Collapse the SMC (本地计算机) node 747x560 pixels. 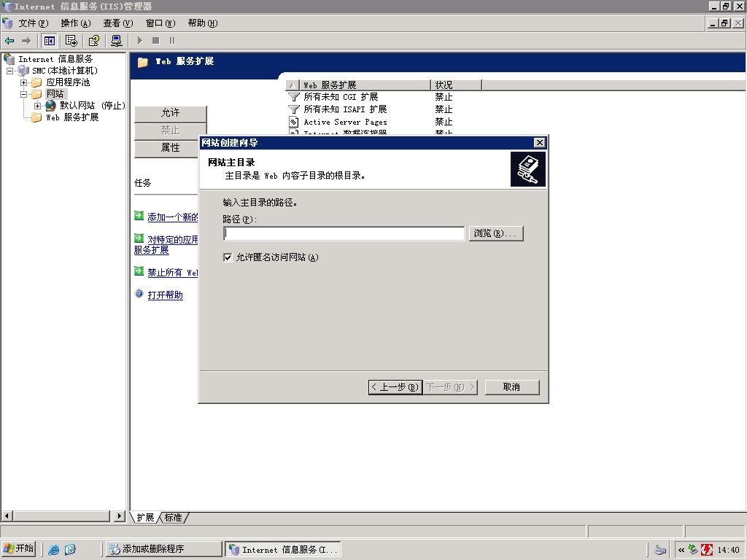tap(9, 71)
